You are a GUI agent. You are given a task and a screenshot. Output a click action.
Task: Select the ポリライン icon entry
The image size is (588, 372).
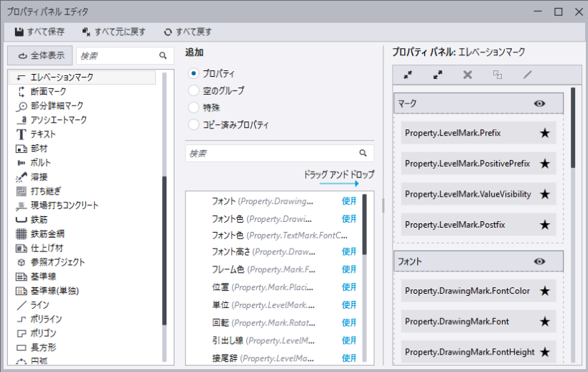coord(21,320)
